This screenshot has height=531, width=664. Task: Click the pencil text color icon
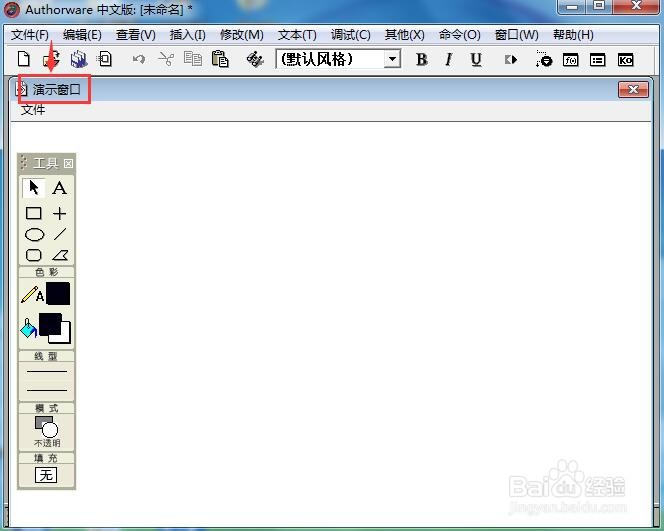tap(32, 295)
